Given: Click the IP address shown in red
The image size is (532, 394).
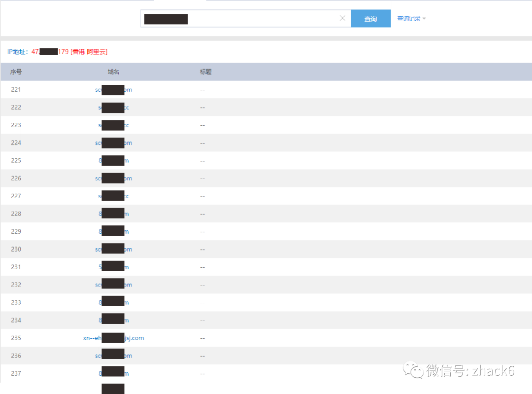Looking at the screenshot, I should [50, 52].
